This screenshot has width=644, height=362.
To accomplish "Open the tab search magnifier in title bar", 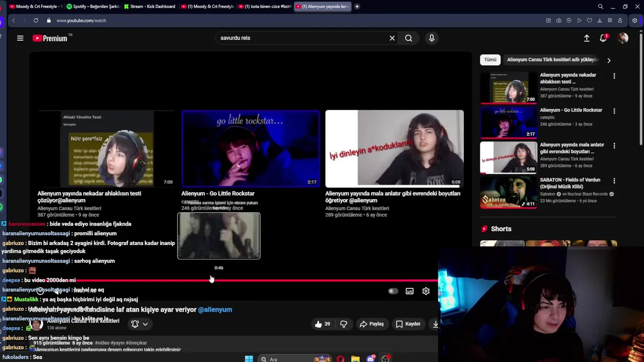I will click(601, 7).
